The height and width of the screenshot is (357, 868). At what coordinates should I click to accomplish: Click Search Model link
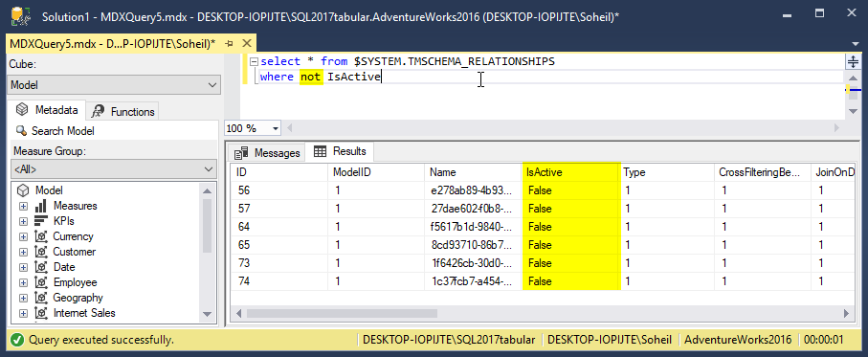62,131
